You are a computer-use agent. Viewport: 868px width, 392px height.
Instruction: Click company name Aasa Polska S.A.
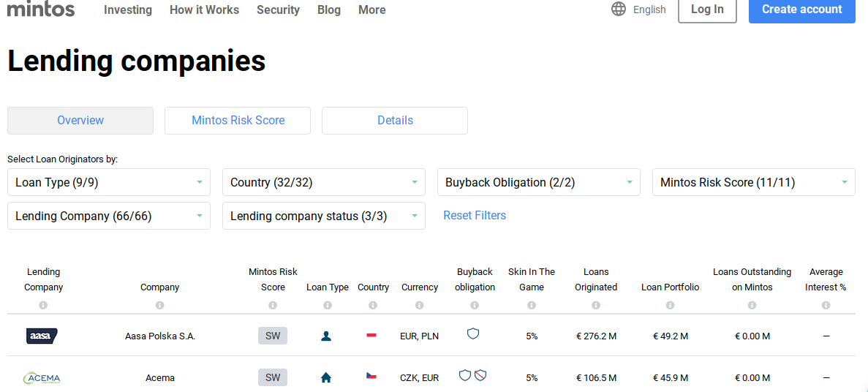160,336
